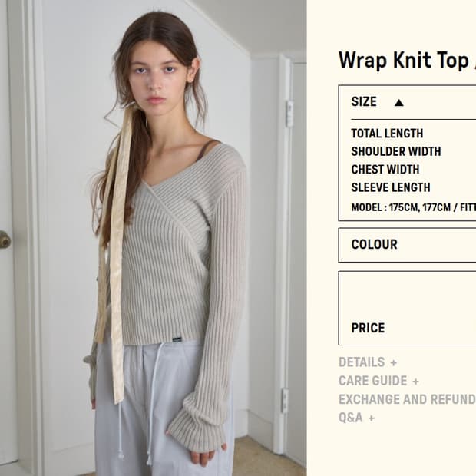Screen dimensions: 476x476
Task: Click the plus icon beside CARE GUIDE
Action: pyautogui.click(x=415, y=382)
